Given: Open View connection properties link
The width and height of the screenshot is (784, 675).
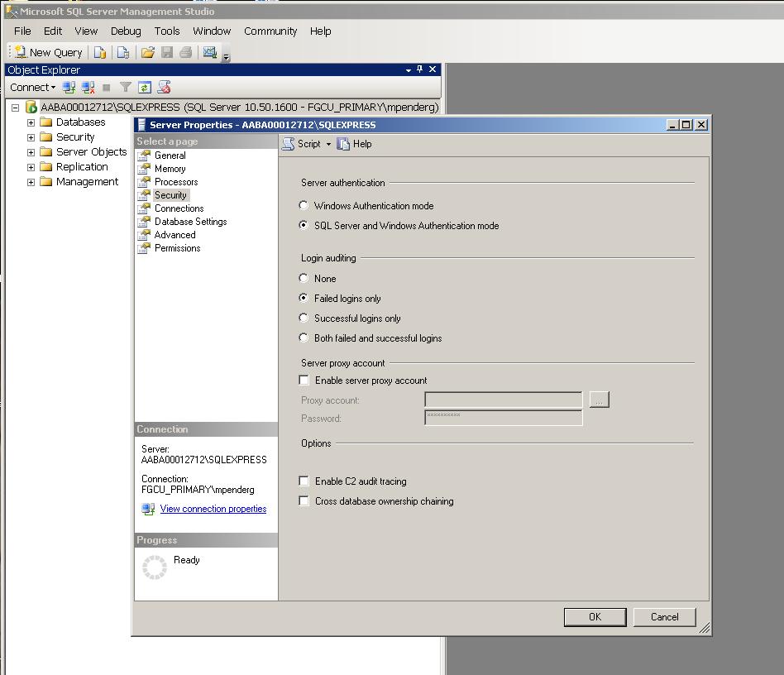Looking at the screenshot, I should click(x=213, y=509).
